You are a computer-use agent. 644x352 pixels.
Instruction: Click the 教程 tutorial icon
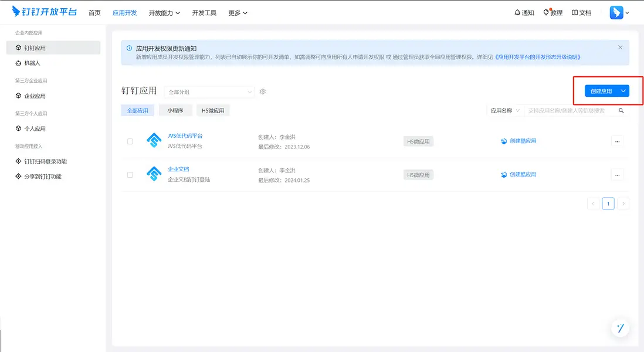click(552, 12)
